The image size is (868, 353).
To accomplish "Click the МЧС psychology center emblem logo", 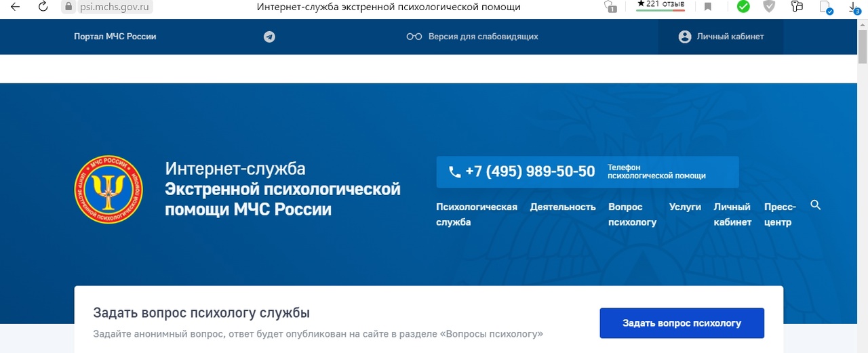I will pos(108,189).
